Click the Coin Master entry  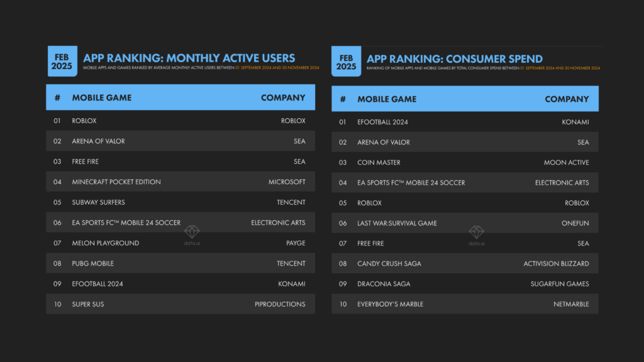(x=379, y=163)
